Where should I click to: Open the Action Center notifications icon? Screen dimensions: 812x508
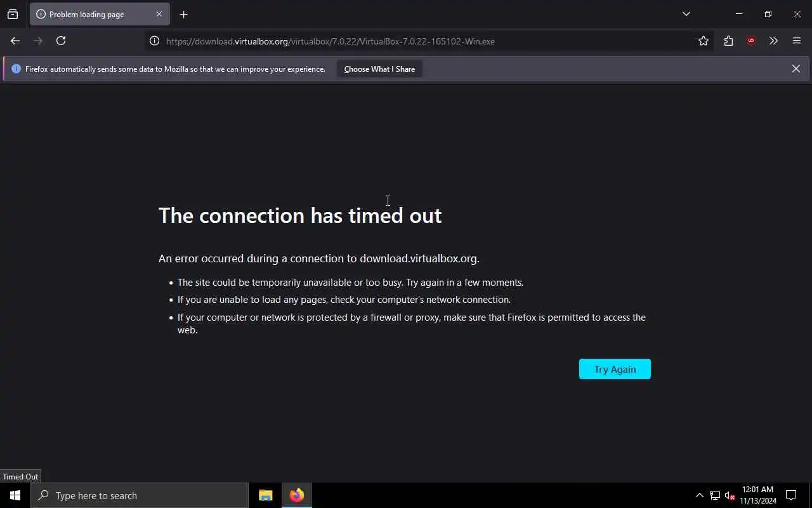(791, 495)
